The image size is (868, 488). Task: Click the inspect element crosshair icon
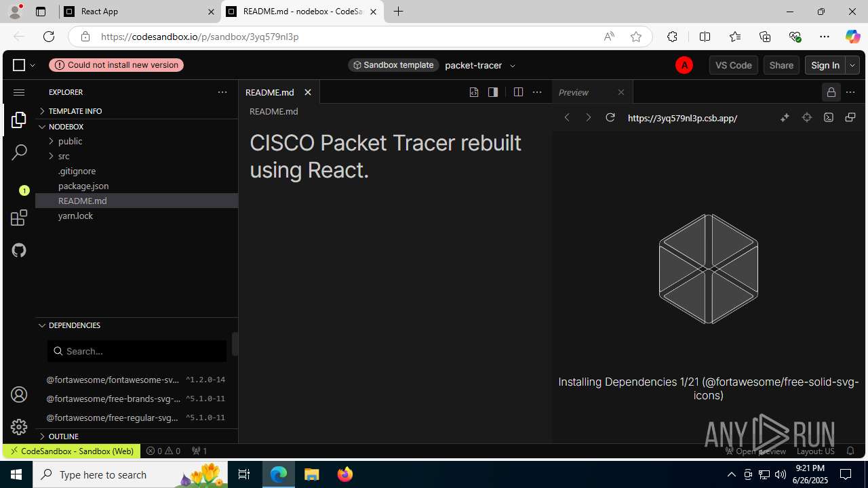806,117
